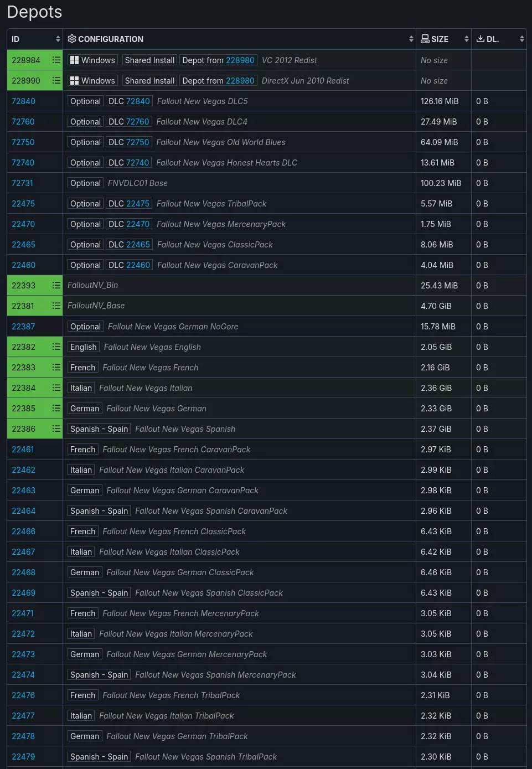Open depot ID 22475 link

coord(23,204)
